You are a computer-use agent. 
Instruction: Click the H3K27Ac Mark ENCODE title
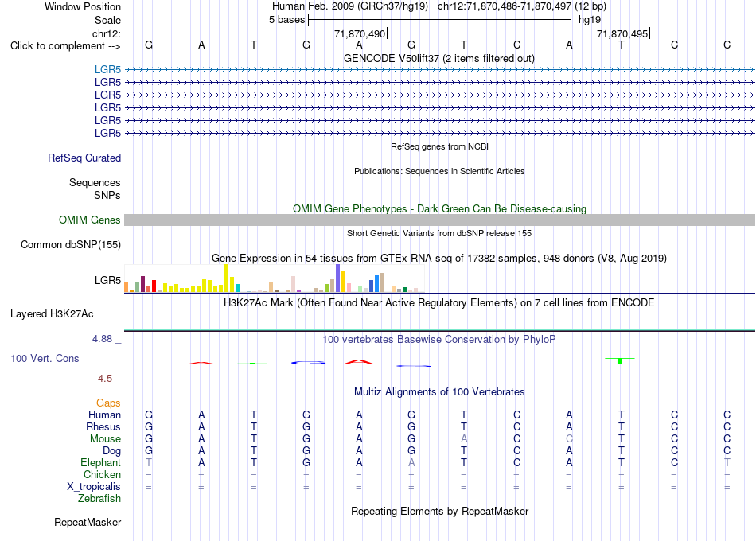tap(439, 303)
